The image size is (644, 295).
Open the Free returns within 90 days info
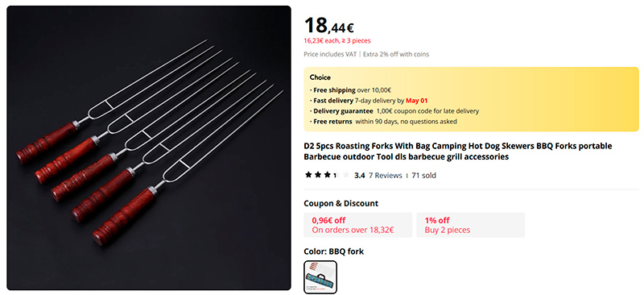[x=383, y=122]
